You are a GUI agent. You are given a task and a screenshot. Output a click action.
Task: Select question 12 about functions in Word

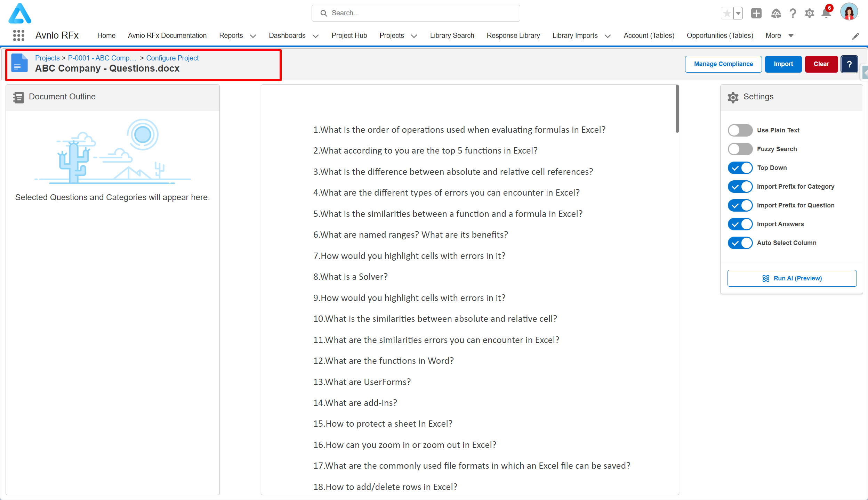(x=383, y=361)
